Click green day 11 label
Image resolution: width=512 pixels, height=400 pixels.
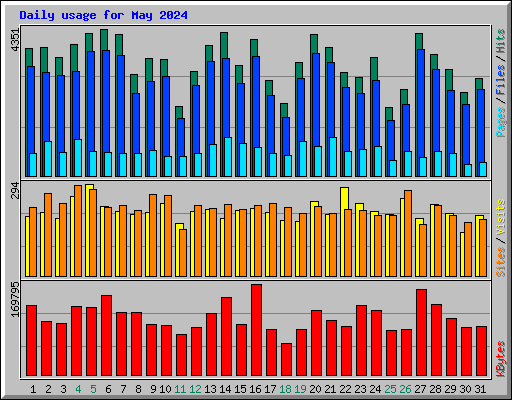(x=180, y=389)
